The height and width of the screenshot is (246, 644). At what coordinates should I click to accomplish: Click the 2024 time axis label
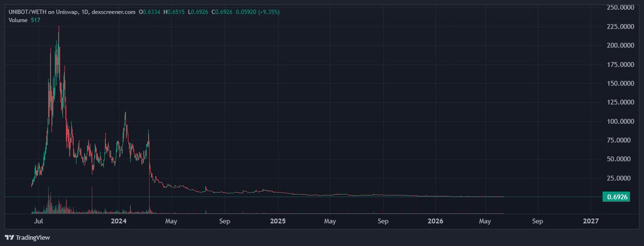tap(119, 221)
